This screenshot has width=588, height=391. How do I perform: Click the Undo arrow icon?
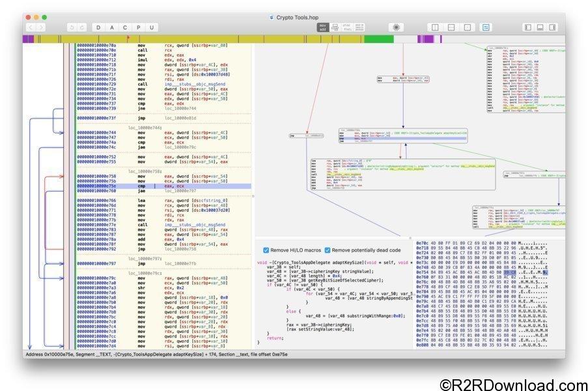(x=72, y=27)
